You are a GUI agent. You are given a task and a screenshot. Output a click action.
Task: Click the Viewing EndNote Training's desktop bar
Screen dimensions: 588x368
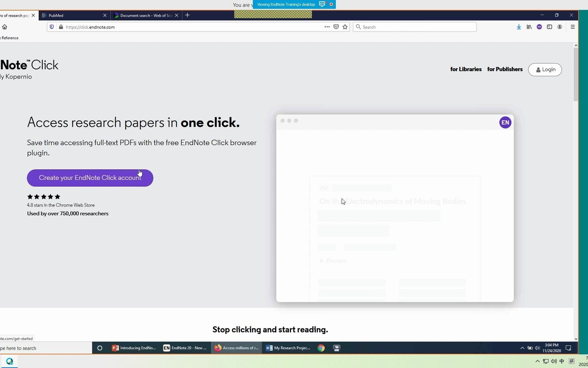pyautogui.click(x=286, y=4)
